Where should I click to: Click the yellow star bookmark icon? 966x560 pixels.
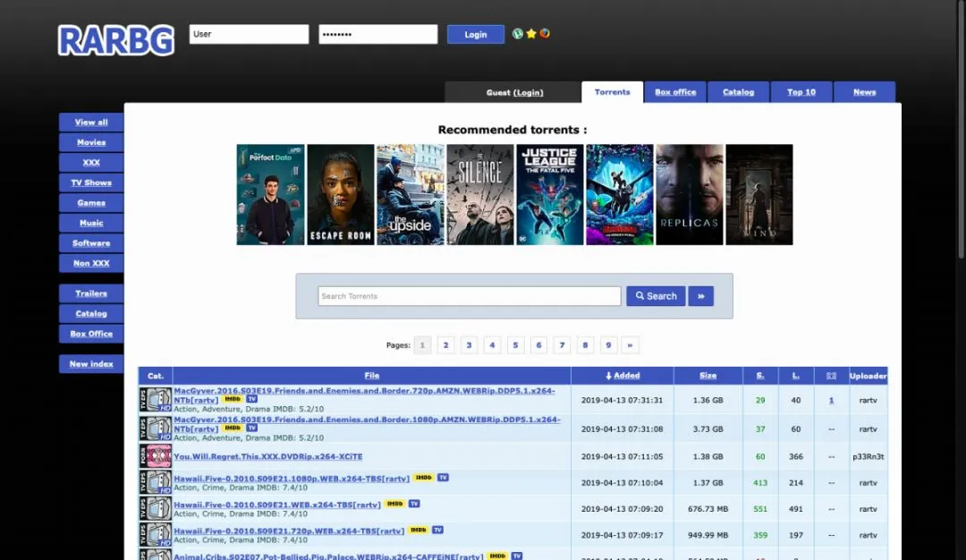[531, 34]
